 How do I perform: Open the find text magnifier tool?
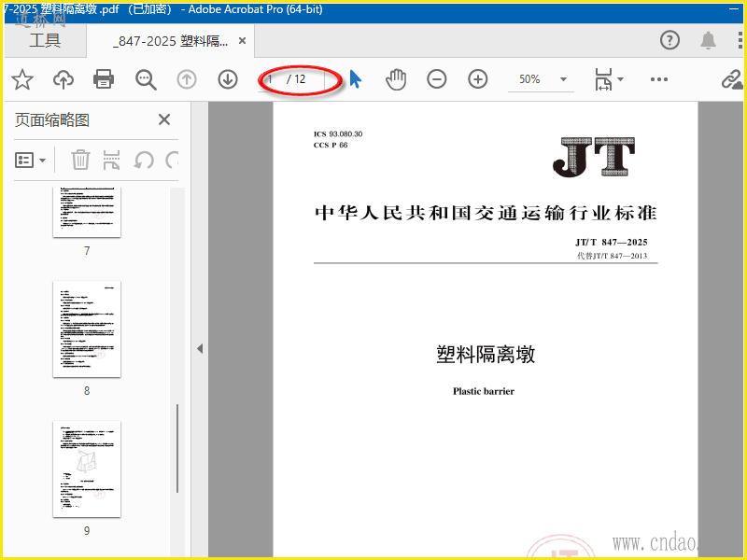tap(146, 79)
